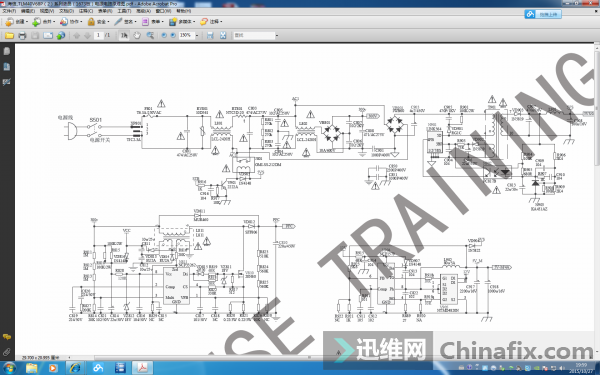Open Internet Explorer from taskbar
Viewport: 600px width, 375px height.
tap(75, 368)
